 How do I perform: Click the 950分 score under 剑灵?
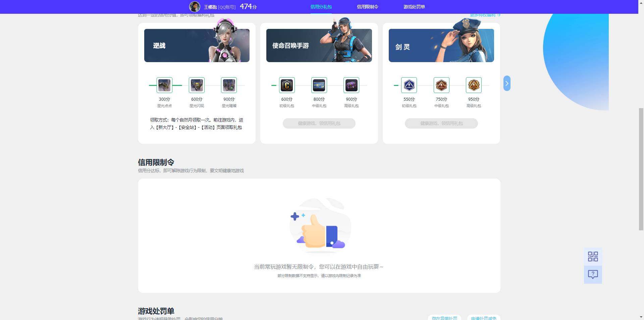[x=474, y=99]
